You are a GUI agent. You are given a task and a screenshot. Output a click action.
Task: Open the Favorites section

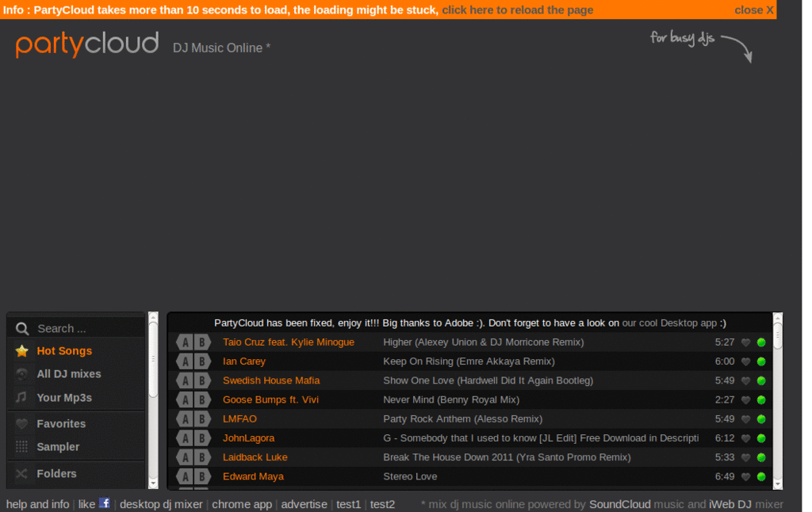[x=61, y=423]
